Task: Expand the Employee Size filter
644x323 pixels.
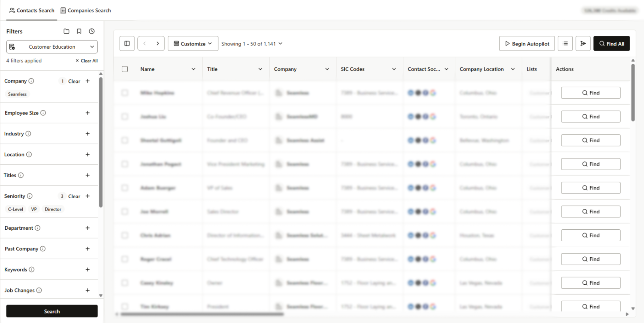Action: 88,113
